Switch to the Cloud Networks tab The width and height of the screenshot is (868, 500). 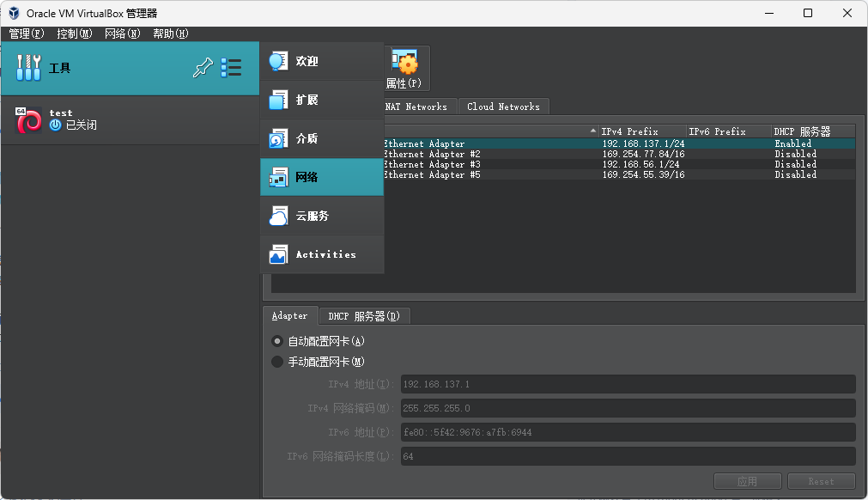[x=503, y=107]
